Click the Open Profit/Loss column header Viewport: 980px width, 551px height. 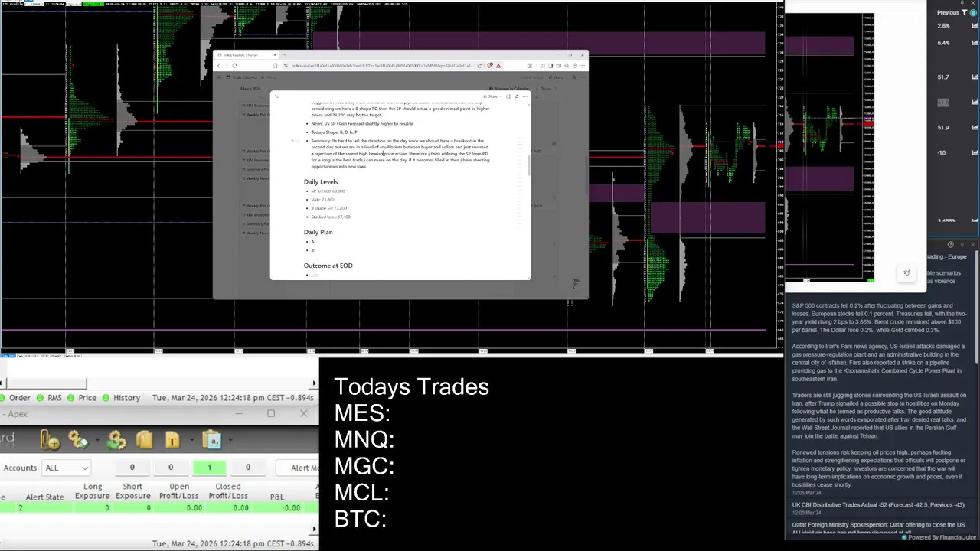(179, 491)
